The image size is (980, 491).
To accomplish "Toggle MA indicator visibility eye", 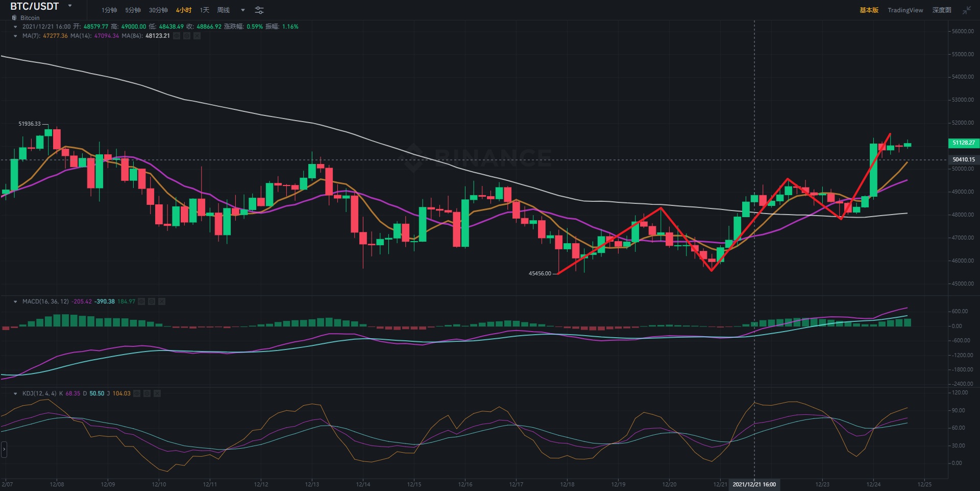I will [x=177, y=36].
